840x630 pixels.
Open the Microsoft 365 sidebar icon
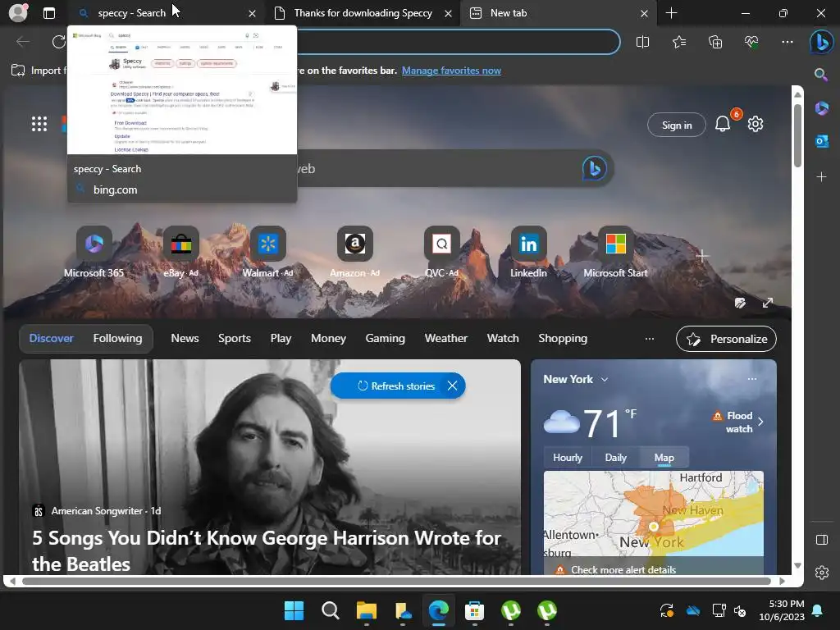pyautogui.click(x=821, y=108)
